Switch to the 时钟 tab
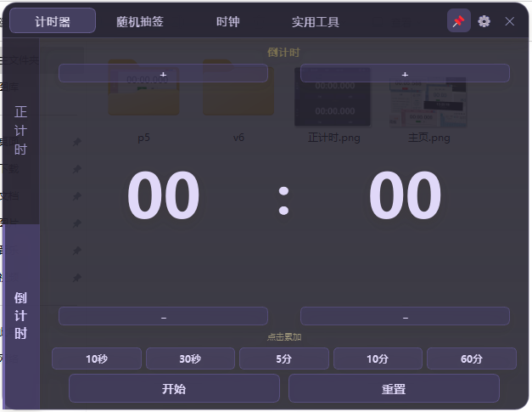The height and width of the screenshot is (412, 532). click(x=228, y=21)
